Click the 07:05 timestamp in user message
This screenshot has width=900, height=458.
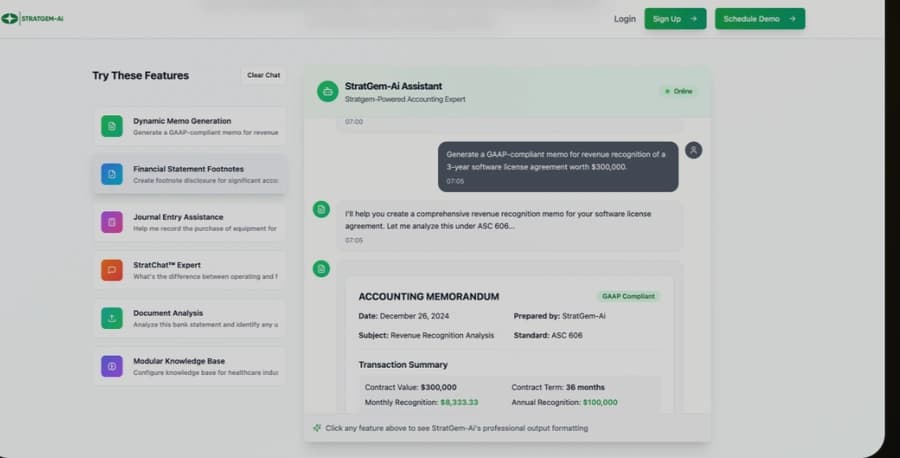(455, 181)
